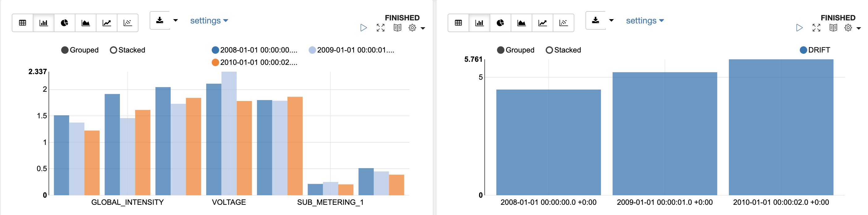Switch left panel to table view
This screenshot has height=215, width=868.
click(23, 23)
